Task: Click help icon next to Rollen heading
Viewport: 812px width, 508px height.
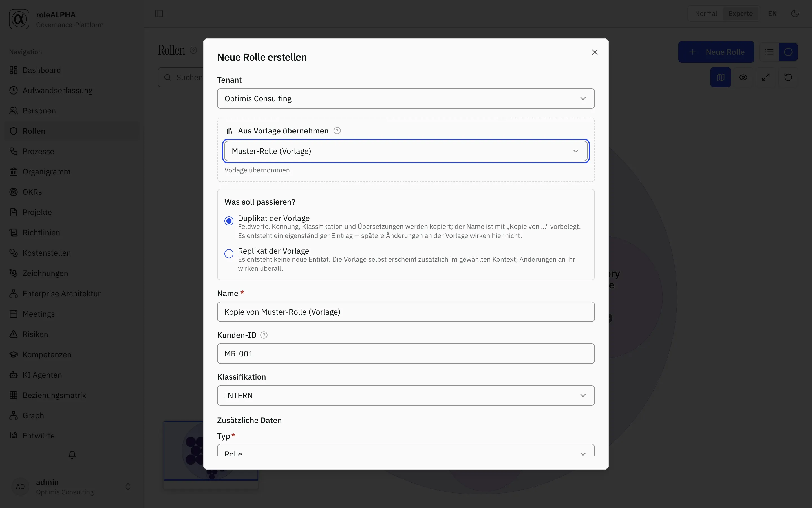Action: coord(194,51)
